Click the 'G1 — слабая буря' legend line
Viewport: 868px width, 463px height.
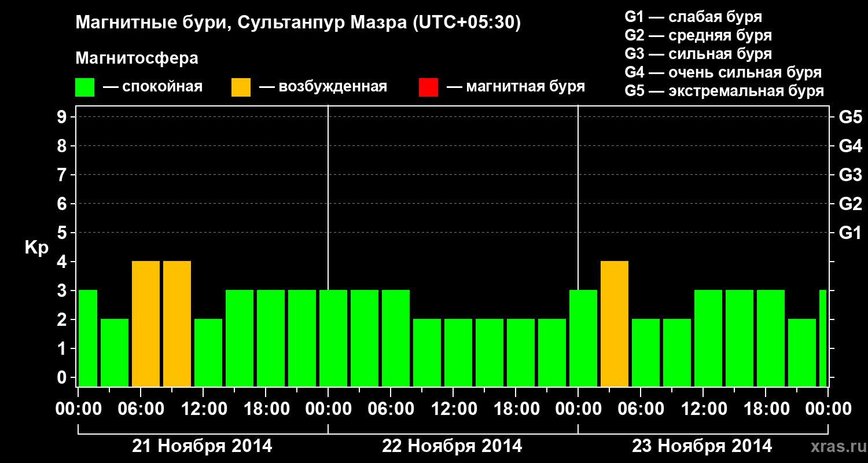(x=693, y=17)
